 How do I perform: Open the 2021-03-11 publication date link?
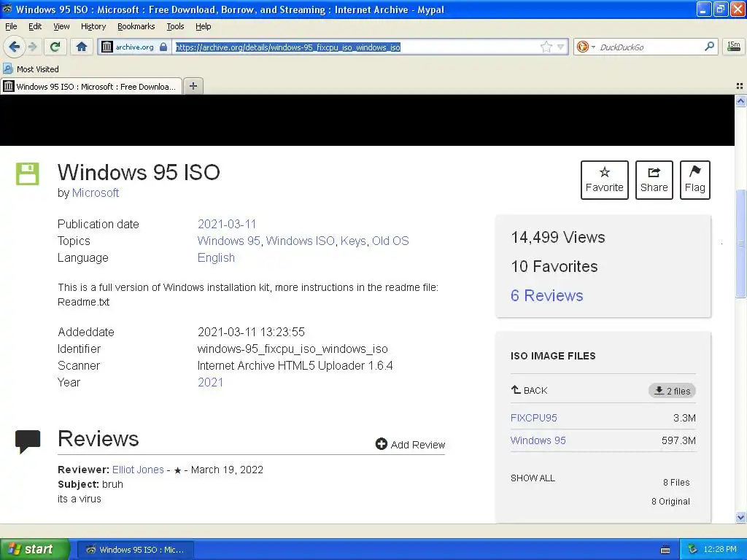click(x=227, y=225)
